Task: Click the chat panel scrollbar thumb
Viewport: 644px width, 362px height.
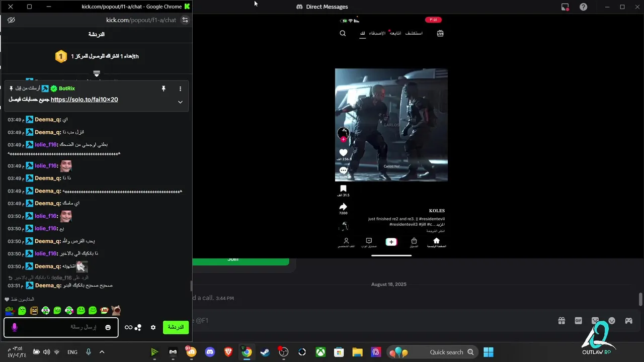Action: coord(191,286)
